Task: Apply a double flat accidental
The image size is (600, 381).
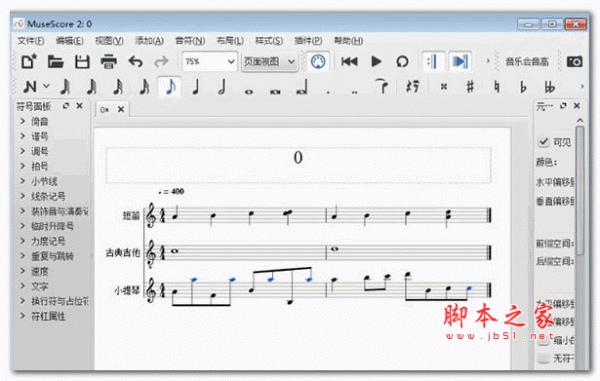Action: coord(549,87)
